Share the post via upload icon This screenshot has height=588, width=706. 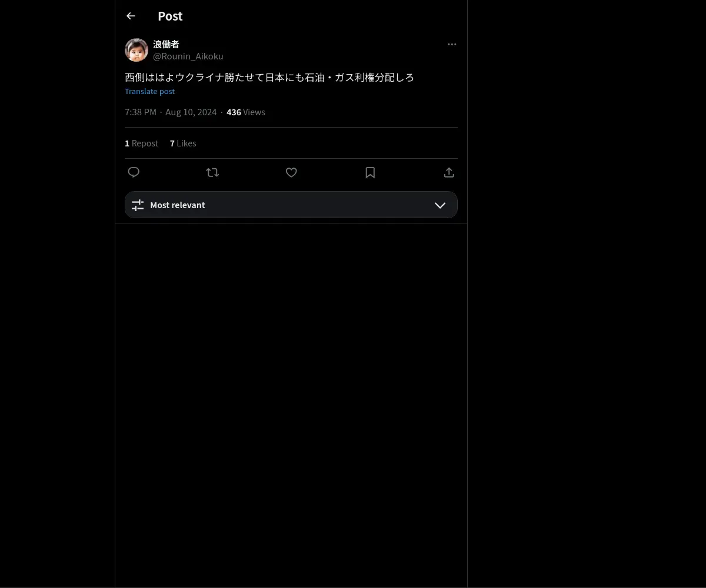point(449,172)
